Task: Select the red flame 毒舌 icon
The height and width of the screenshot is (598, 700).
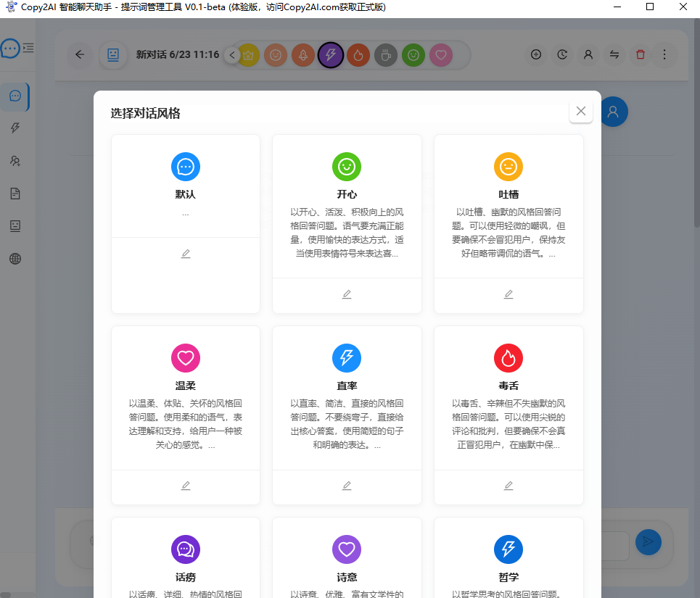Action: pyautogui.click(x=508, y=358)
